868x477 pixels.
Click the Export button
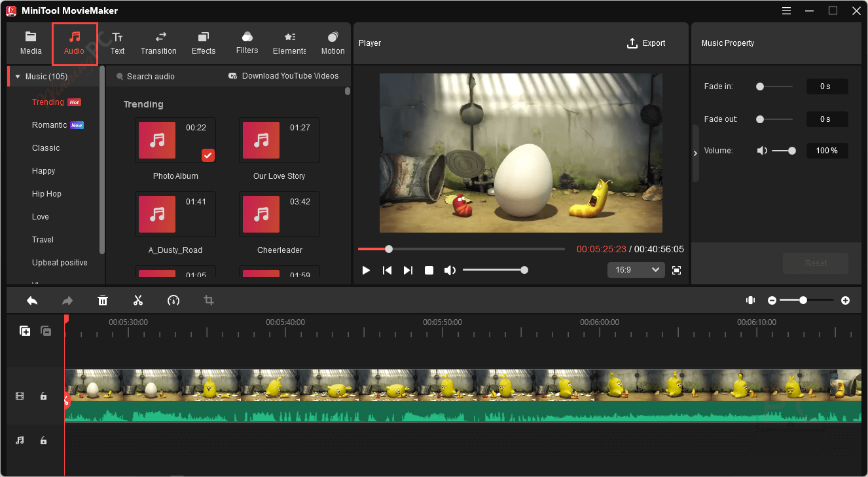coord(645,43)
